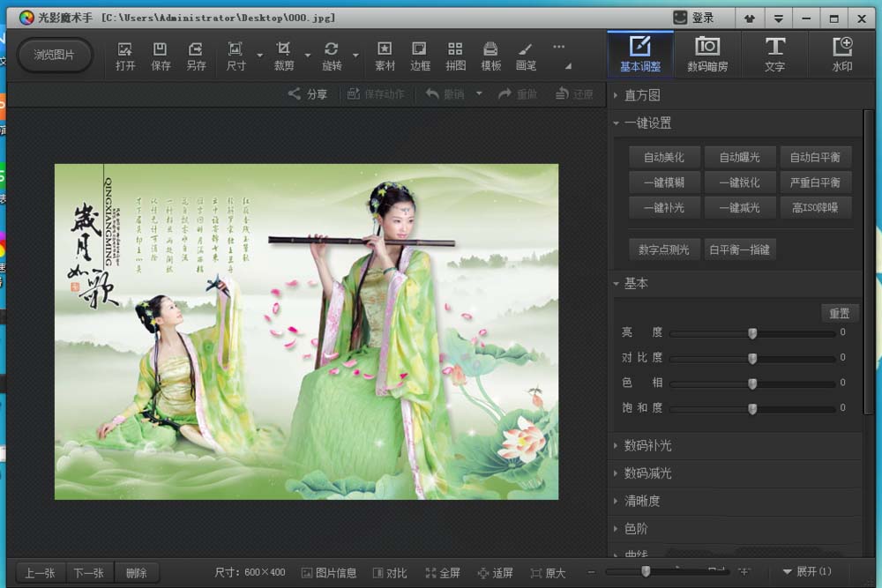The width and height of the screenshot is (882, 588).
Task: Select the 裁剪 crop tool
Action: [283, 56]
